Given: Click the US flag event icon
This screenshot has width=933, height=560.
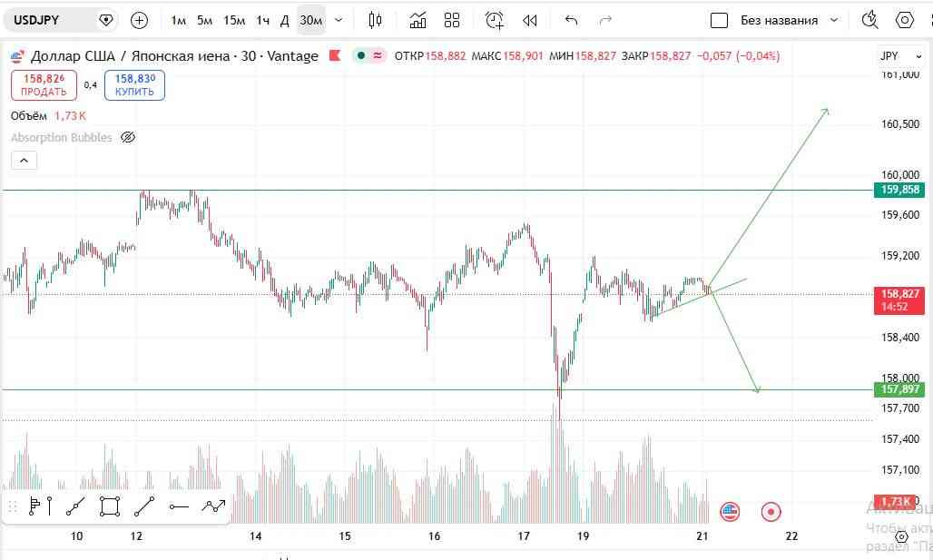Looking at the screenshot, I should [730, 512].
